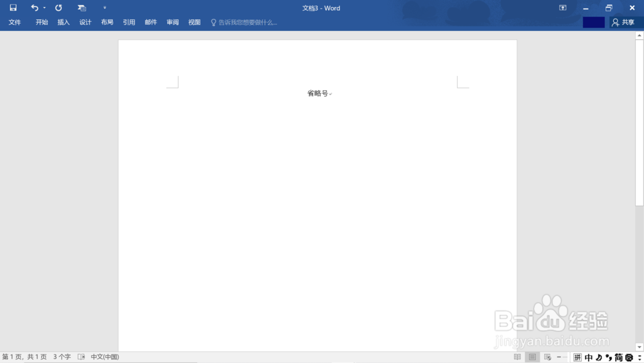Open the IME toolbar options arrow
Viewport: 644px width, 363px height.
pos(640,358)
